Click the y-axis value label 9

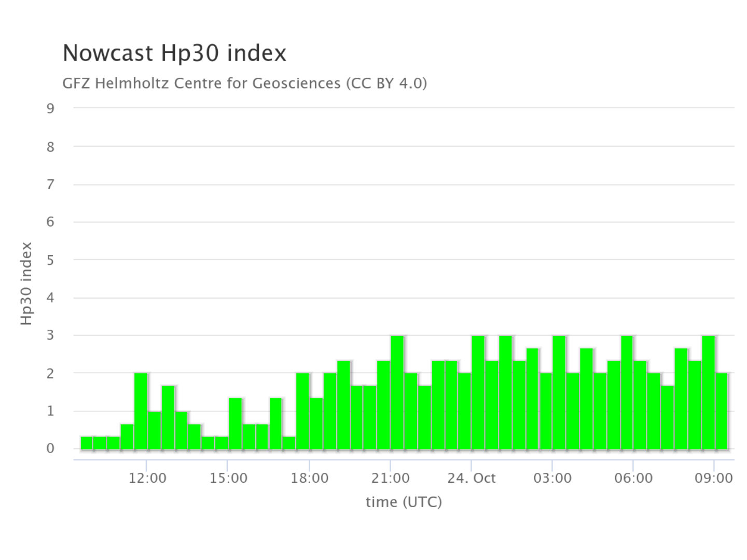point(50,108)
